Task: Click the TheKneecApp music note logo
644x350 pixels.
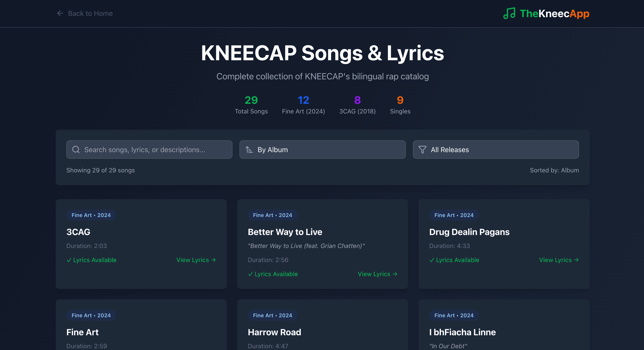Action: click(x=509, y=13)
